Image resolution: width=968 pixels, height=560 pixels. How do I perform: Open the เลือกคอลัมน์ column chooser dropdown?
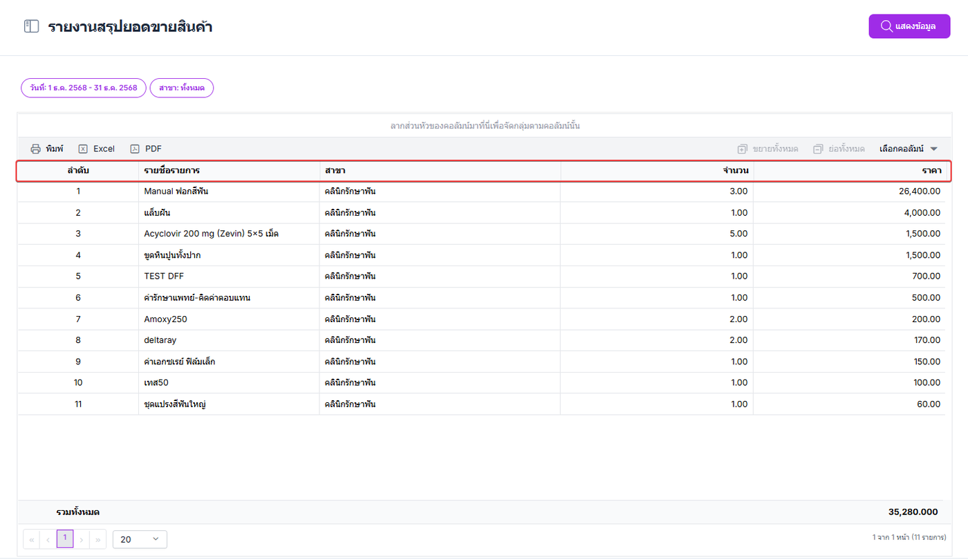(x=909, y=149)
